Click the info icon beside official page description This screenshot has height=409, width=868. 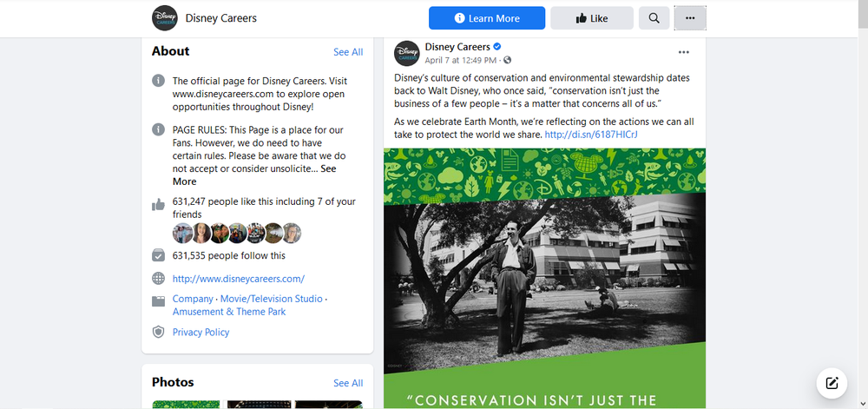pyautogui.click(x=158, y=81)
